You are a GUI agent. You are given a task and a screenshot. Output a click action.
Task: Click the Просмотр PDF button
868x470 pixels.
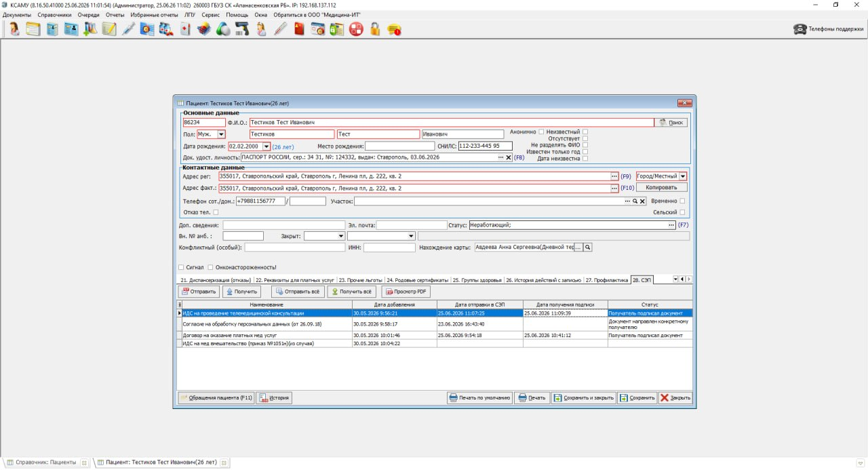[x=406, y=292]
